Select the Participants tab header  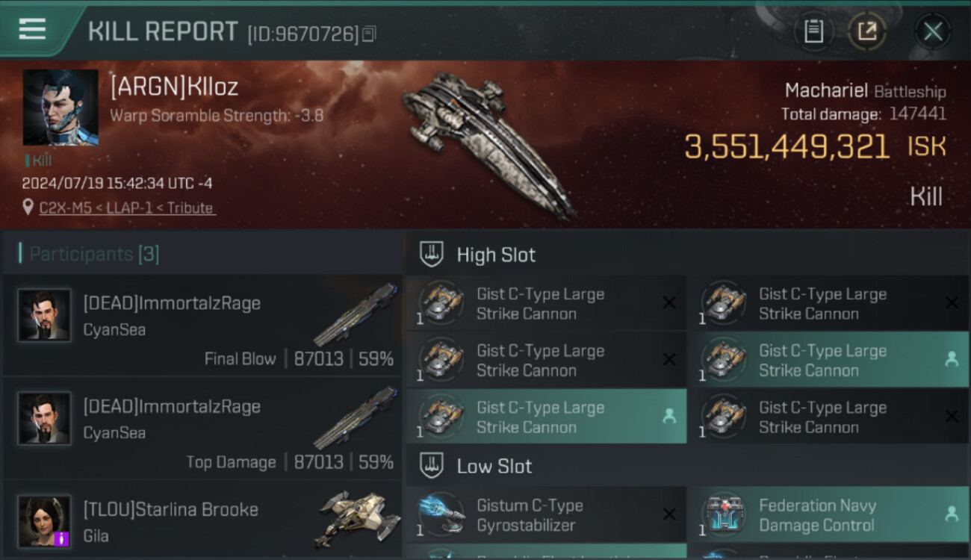tap(94, 254)
